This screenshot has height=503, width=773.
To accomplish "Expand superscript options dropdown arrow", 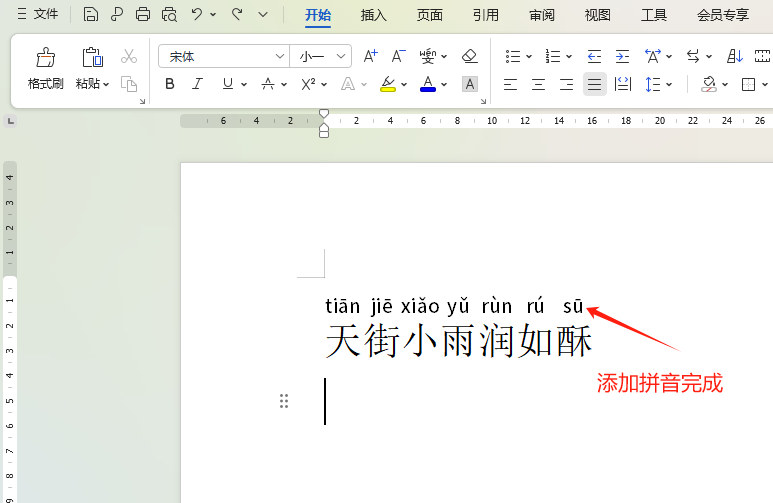I will click(x=324, y=84).
